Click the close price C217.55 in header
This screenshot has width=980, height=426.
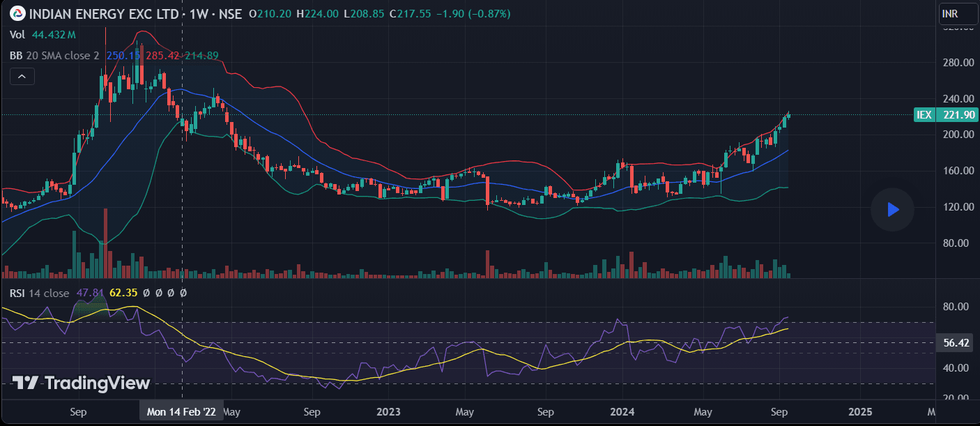(410, 13)
